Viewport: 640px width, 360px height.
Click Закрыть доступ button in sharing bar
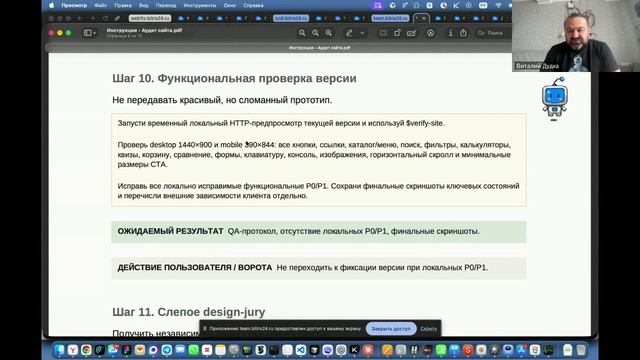click(391, 329)
